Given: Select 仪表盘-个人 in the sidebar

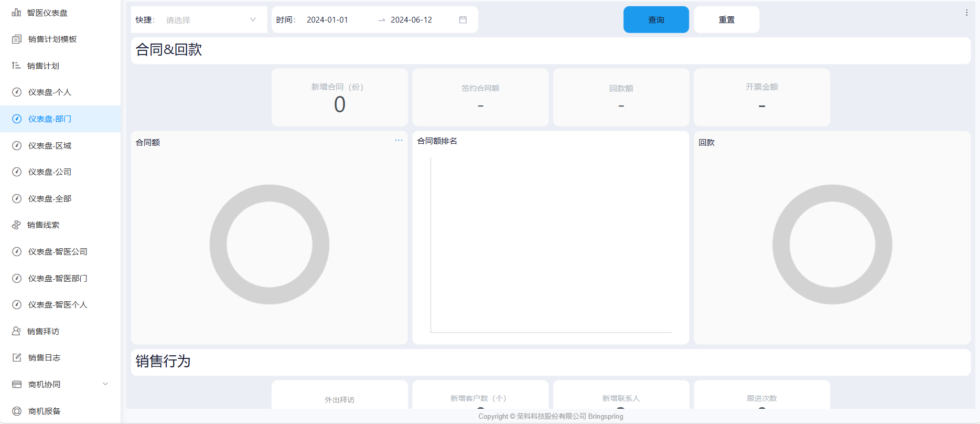Looking at the screenshot, I should [50, 92].
